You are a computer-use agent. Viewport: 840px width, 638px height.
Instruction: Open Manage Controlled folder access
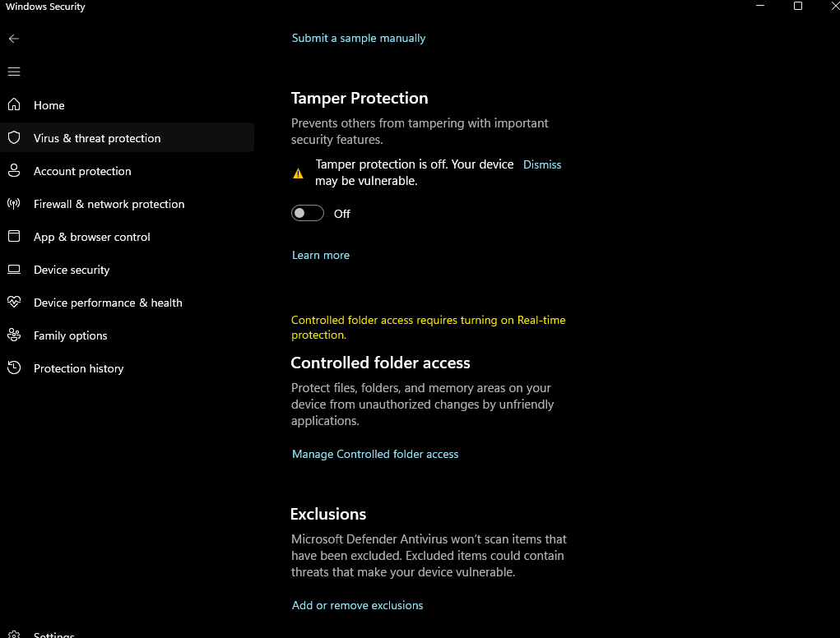375,454
